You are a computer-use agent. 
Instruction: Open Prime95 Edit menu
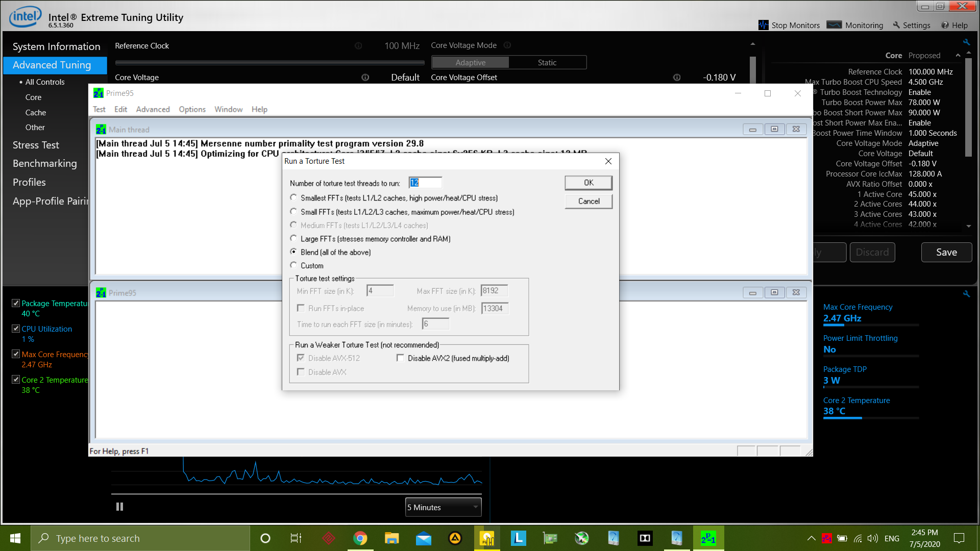click(121, 109)
